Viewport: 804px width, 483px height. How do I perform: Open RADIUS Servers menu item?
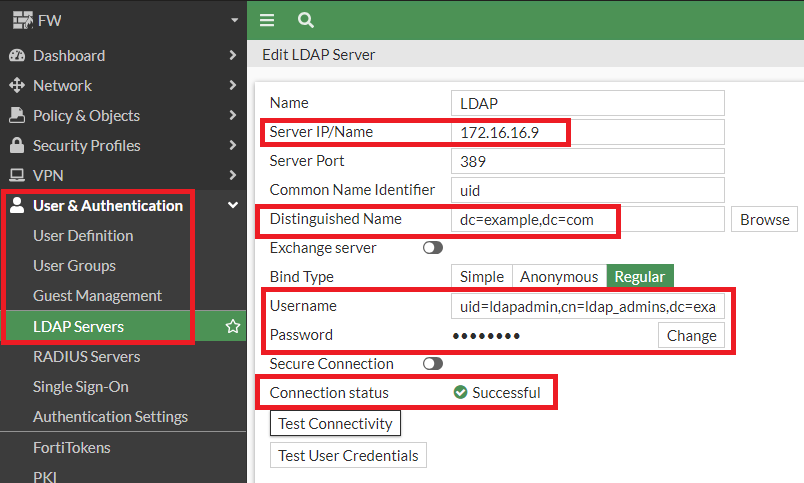[x=87, y=356]
